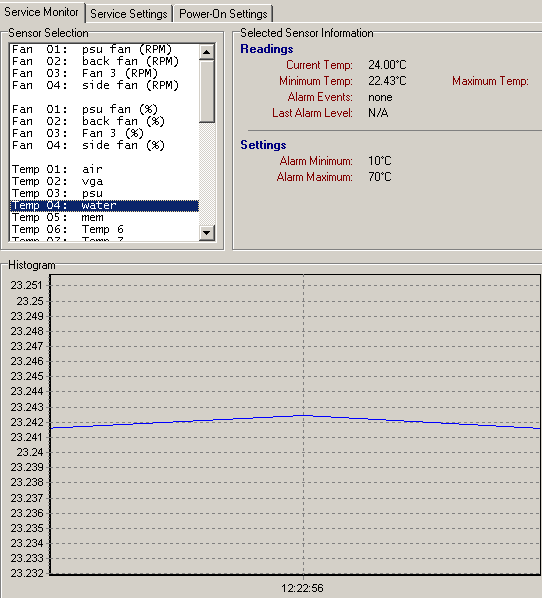
Task: Click the Minimum Temp value 22.43°C
Action: coord(387,81)
